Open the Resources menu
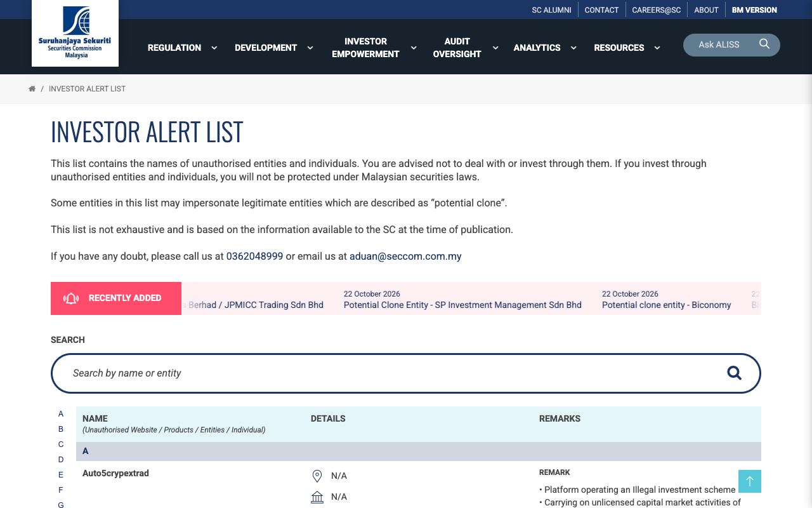The image size is (812, 508). tap(619, 48)
